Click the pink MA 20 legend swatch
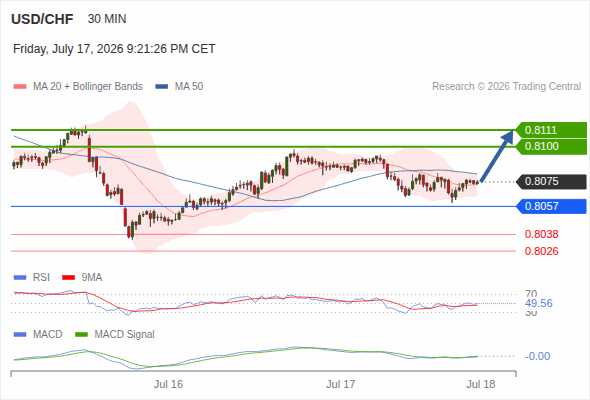590x400 pixels. (20, 87)
